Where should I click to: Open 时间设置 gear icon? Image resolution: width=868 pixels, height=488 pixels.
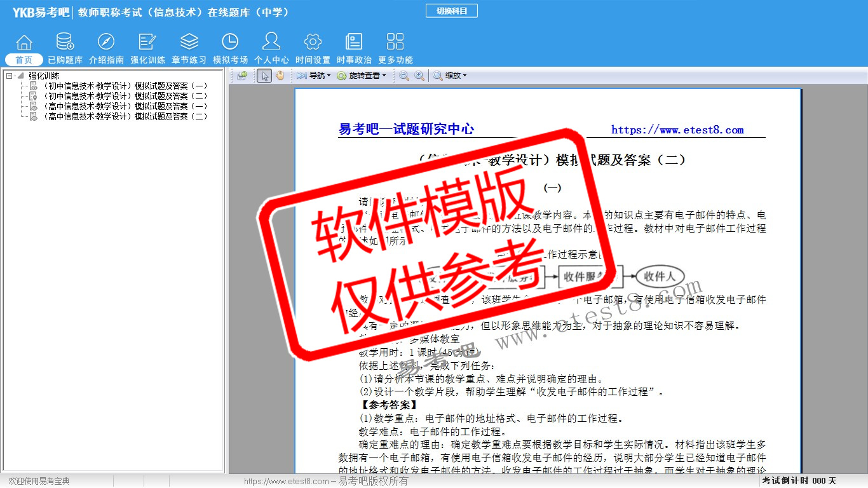coord(313,43)
